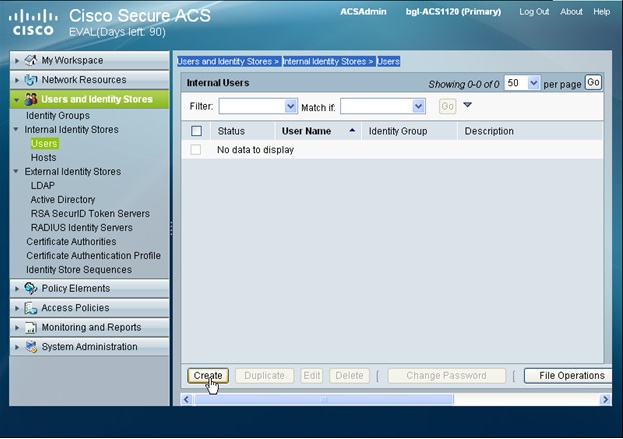This screenshot has width=623, height=439.
Task: Sort by Identity Group column header
Action: click(398, 131)
